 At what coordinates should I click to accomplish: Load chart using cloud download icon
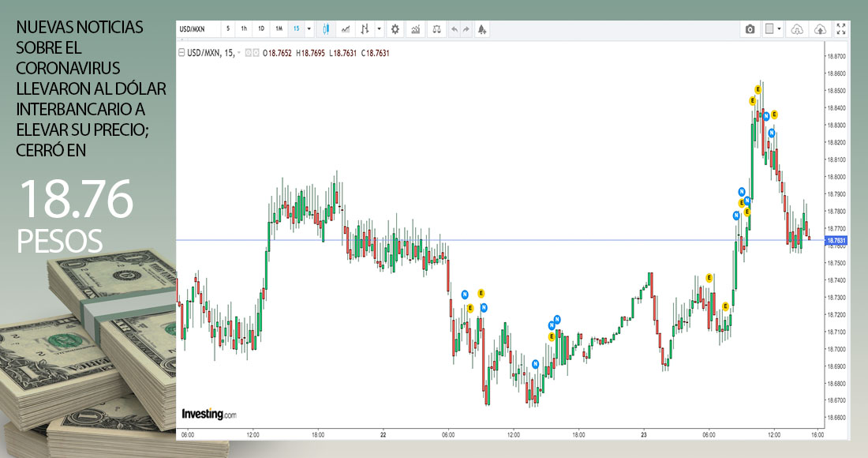pos(797,29)
